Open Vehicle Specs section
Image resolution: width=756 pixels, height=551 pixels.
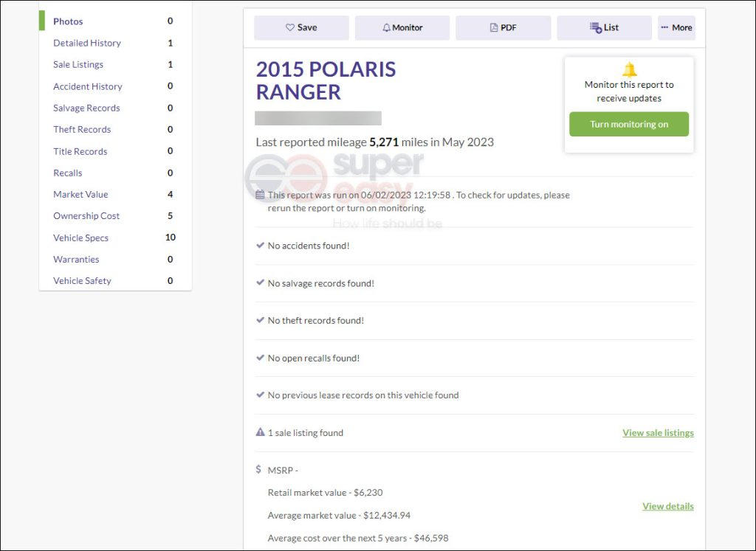pyautogui.click(x=80, y=238)
